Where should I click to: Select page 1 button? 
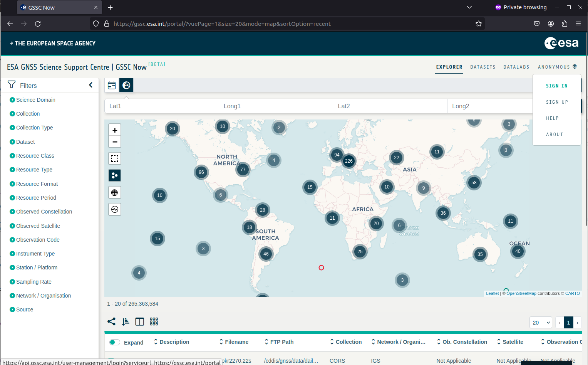click(x=568, y=323)
